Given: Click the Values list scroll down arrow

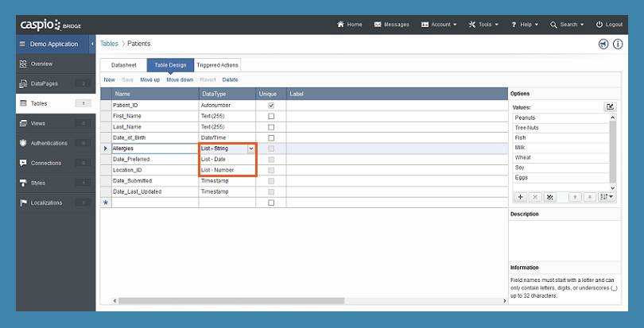Looking at the screenshot, I should tap(613, 187).
